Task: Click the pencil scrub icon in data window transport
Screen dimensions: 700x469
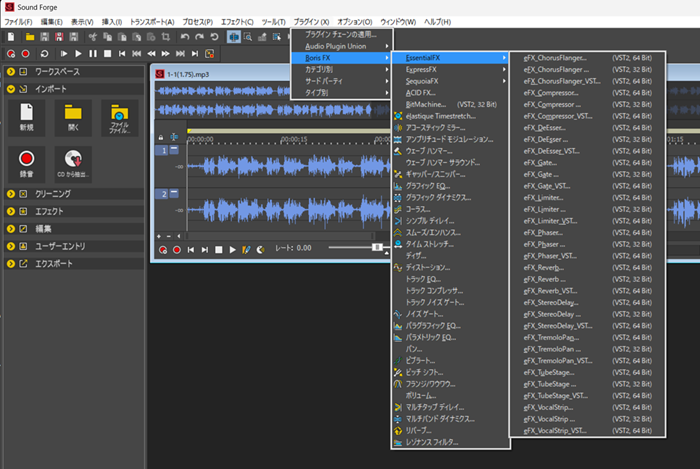Action: (246, 250)
